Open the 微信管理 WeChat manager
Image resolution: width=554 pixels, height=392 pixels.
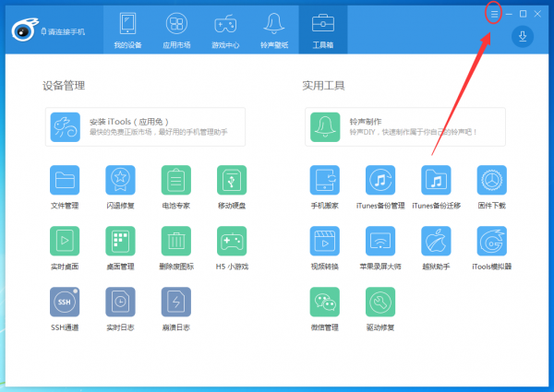pyautogui.click(x=325, y=302)
